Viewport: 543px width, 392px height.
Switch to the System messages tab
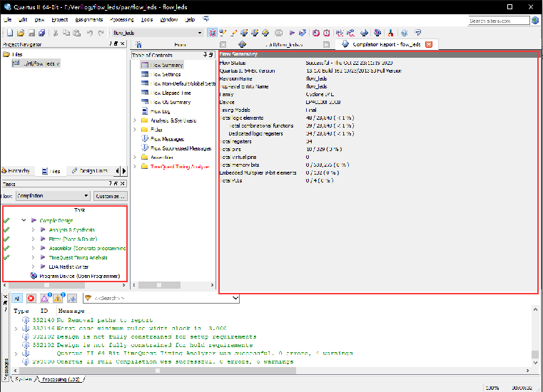(x=24, y=379)
